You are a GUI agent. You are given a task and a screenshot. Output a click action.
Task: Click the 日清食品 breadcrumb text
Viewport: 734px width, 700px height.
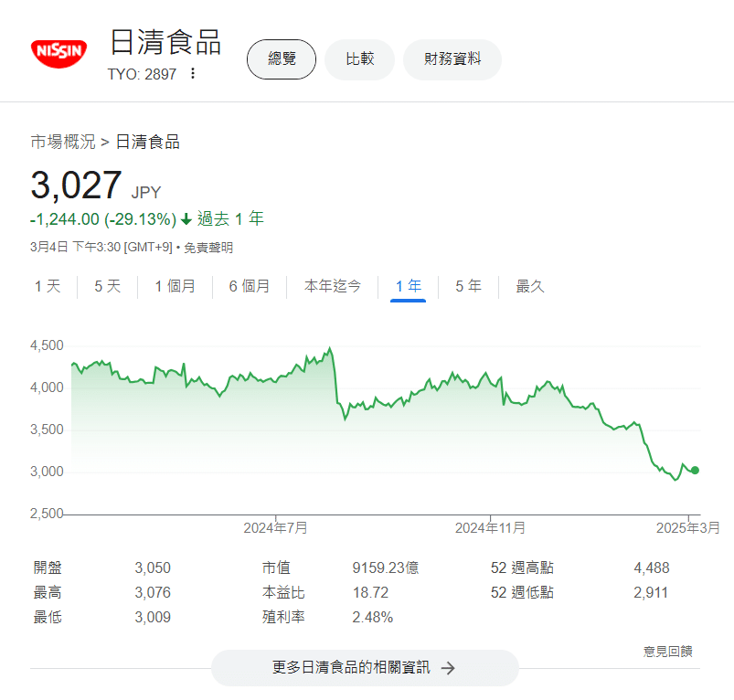pos(147,142)
